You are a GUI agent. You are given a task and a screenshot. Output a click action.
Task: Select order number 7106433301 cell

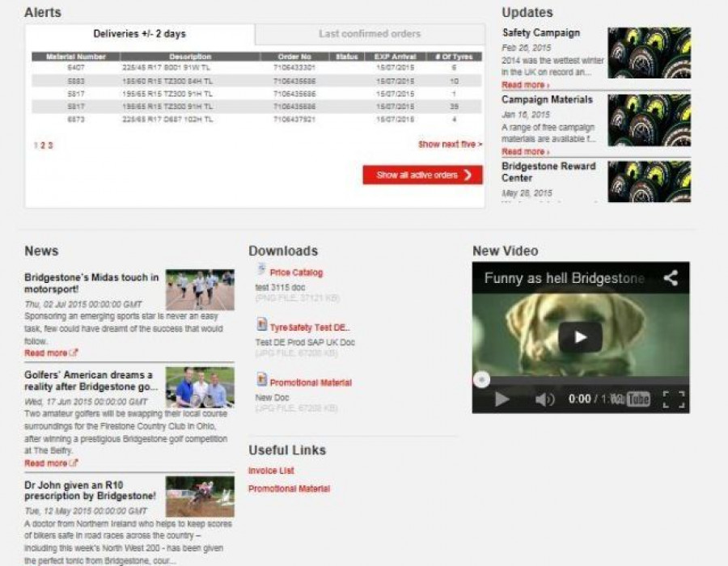tap(294, 68)
